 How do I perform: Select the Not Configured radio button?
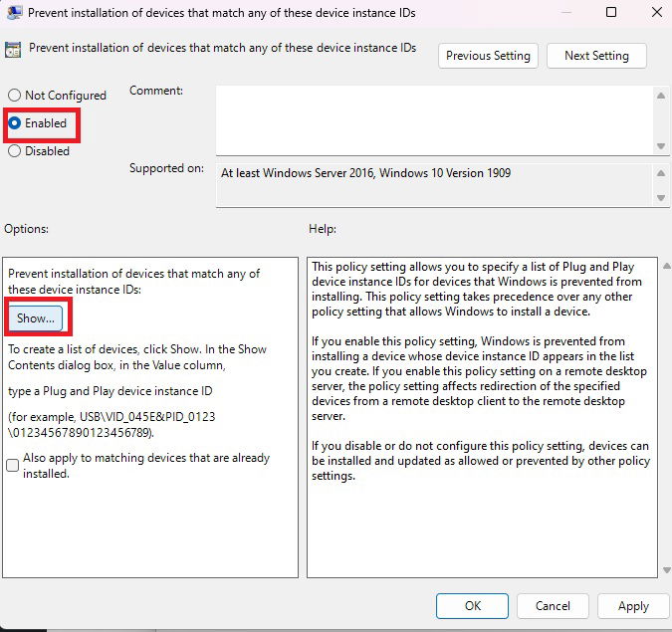[x=15, y=96]
